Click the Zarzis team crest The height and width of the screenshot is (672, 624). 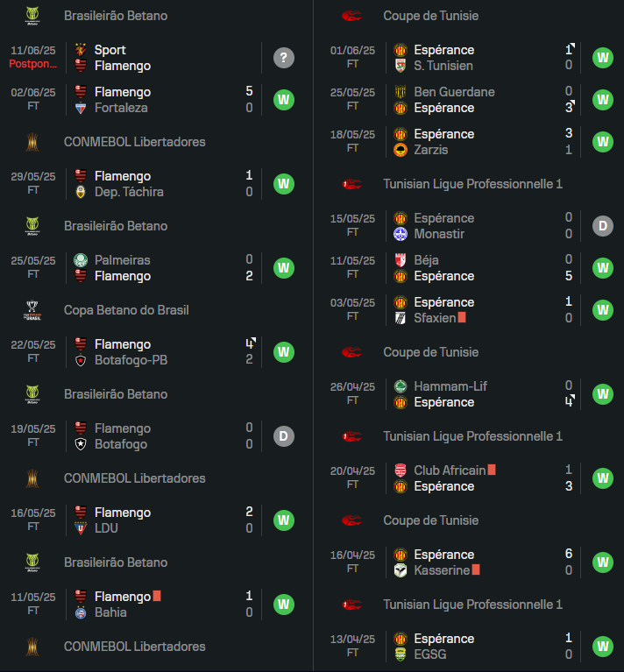(401, 150)
